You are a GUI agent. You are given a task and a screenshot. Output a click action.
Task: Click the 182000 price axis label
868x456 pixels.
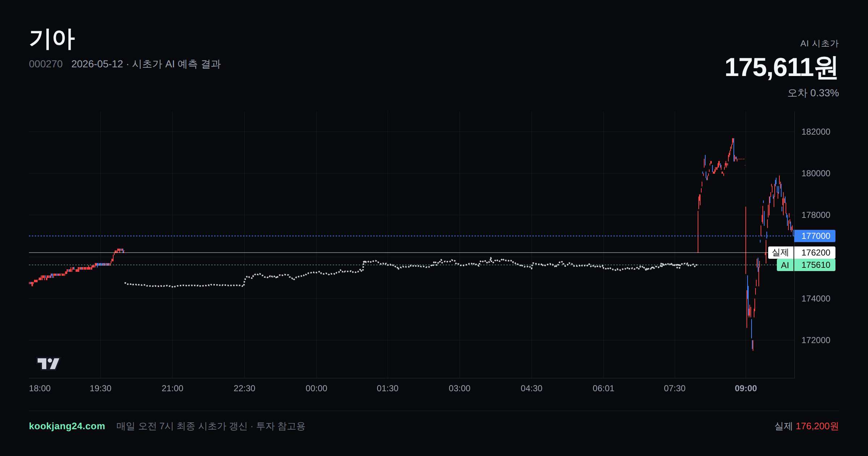pos(816,132)
